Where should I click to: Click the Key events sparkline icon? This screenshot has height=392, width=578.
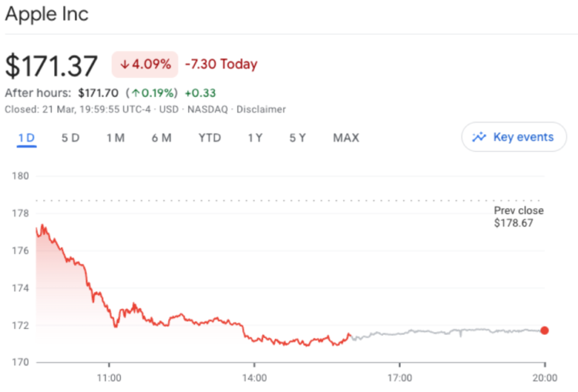tap(479, 137)
